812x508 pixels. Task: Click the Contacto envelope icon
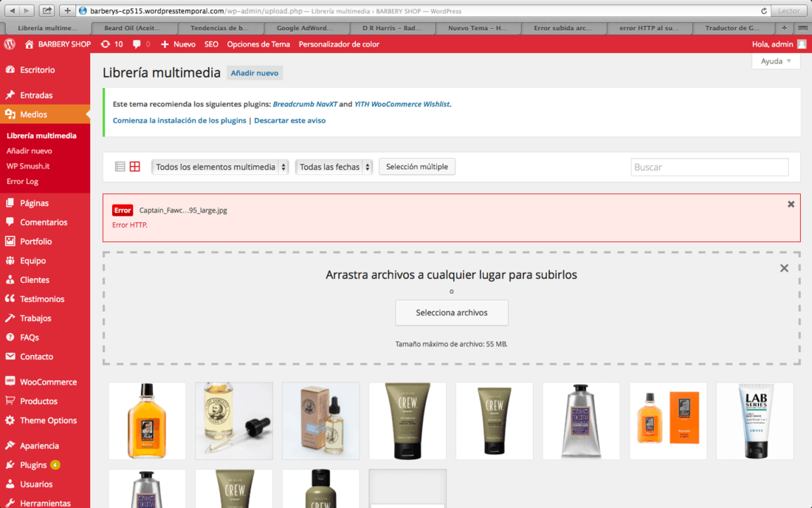(10, 356)
